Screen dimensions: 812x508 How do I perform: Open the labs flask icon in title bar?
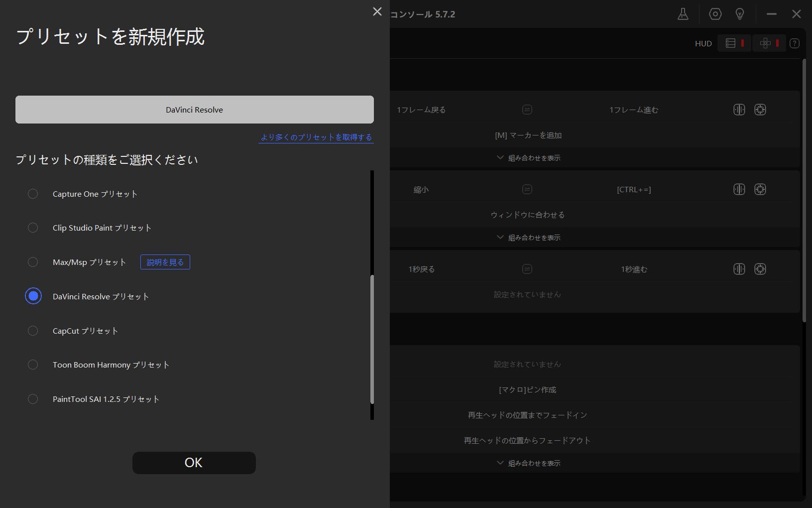point(683,14)
